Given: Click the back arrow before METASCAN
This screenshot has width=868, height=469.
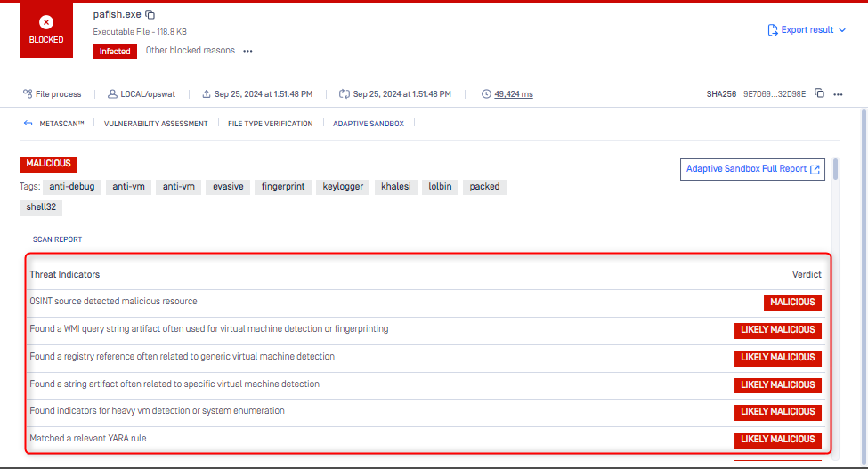Looking at the screenshot, I should [28, 124].
